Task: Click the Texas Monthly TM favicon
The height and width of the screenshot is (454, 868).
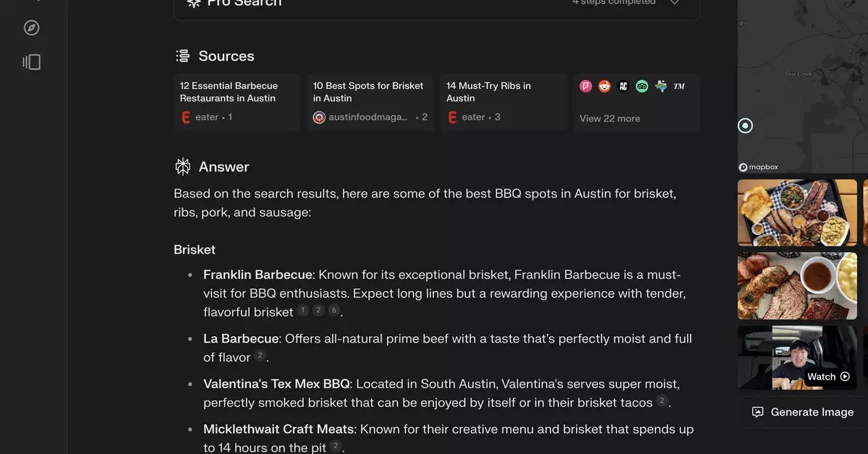Action: [678, 85]
